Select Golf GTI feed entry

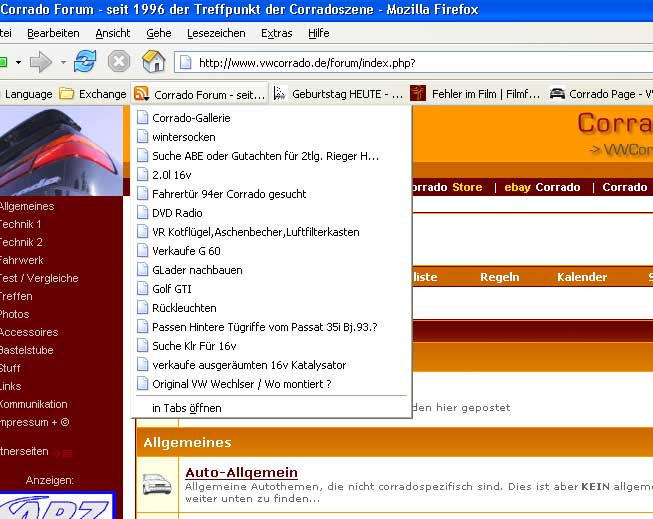(x=271, y=289)
